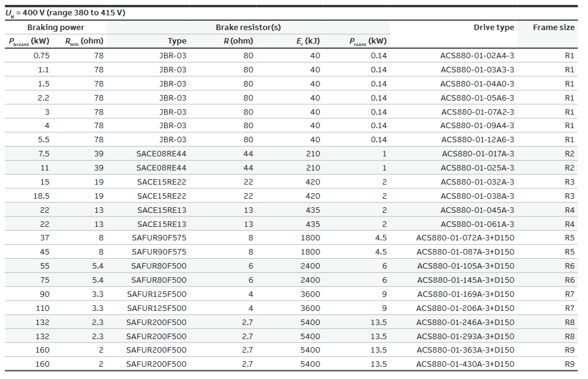Click Rmin value 5.4 in ACS880-01-105A-3+D150 row
Screen dimensions: 588x379
click(x=97, y=266)
